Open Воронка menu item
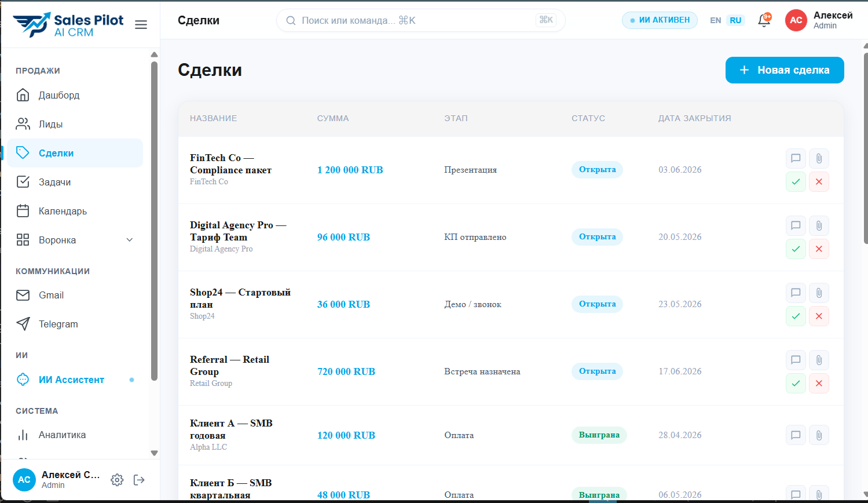The width and height of the screenshot is (868, 503). (x=75, y=240)
